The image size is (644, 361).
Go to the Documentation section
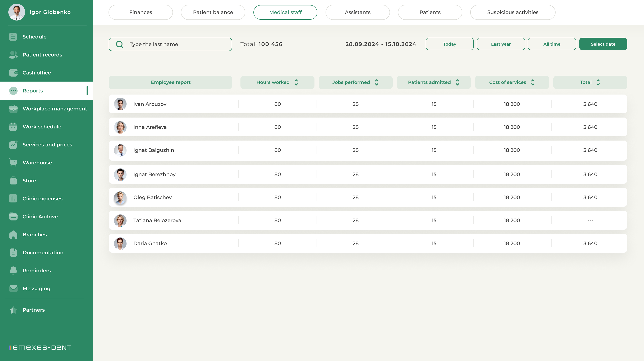point(43,252)
